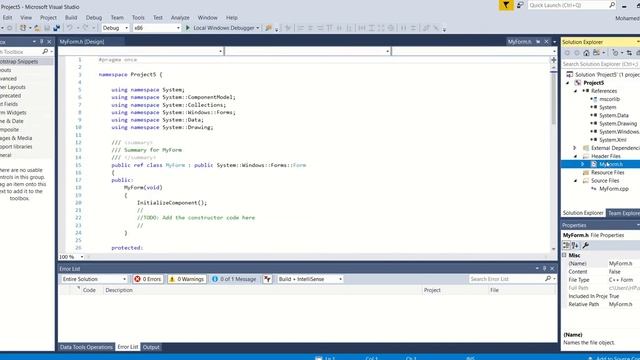Click the Back navigation icon in Solution Explorer
Screen dimensions: 640x360
pos(567,53)
